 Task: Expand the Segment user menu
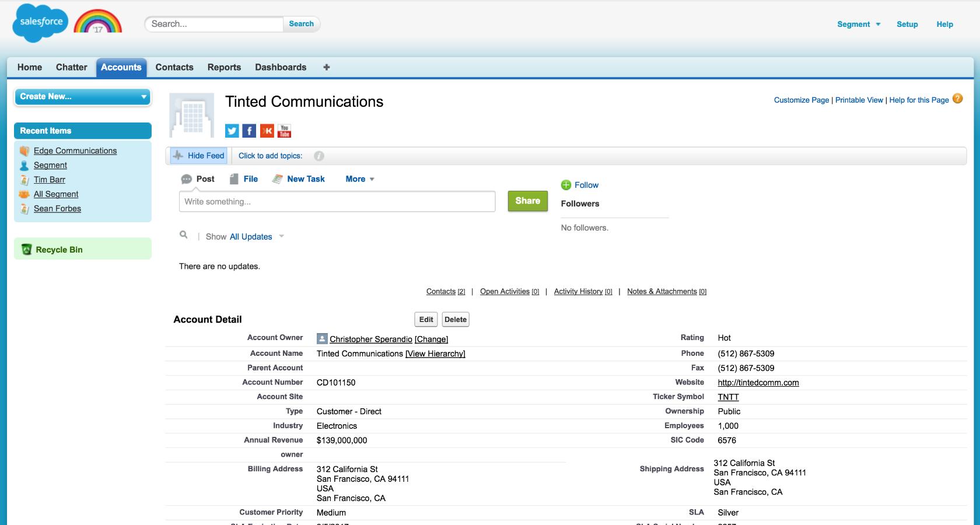[x=859, y=24]
